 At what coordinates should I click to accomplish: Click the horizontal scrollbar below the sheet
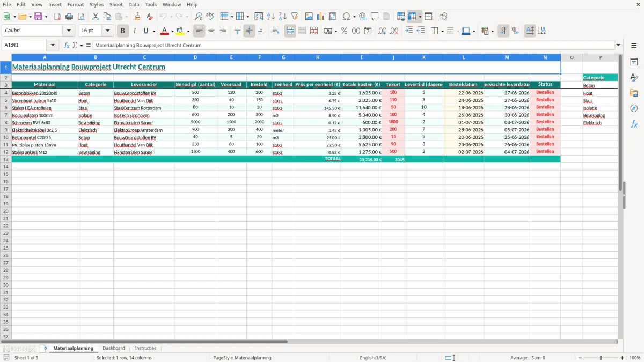click(x=309, y=342)
